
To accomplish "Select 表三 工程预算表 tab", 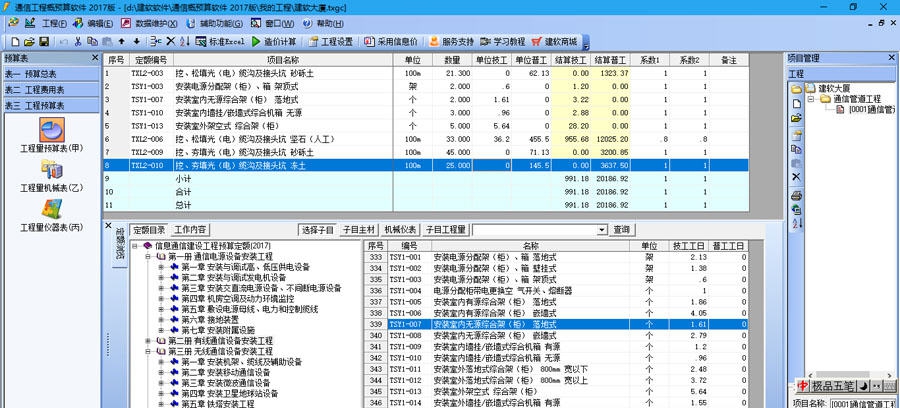I will coord(52,106).
